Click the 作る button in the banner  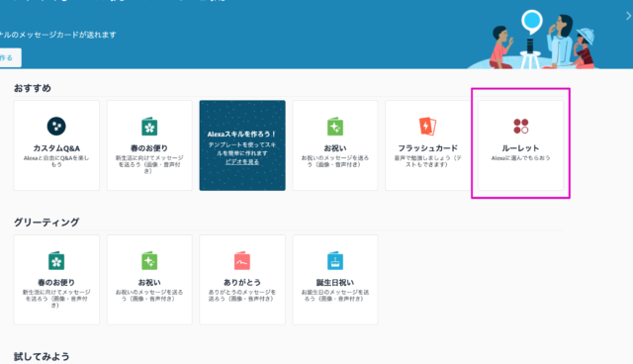coord(8,57)
